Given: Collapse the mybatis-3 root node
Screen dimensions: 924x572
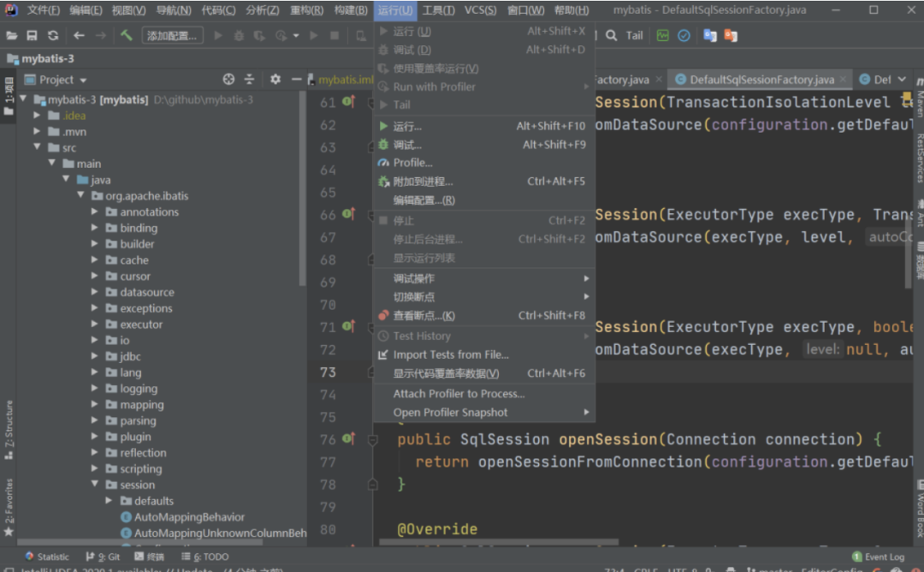Looking at the screenshot, I should pos(24,99).
